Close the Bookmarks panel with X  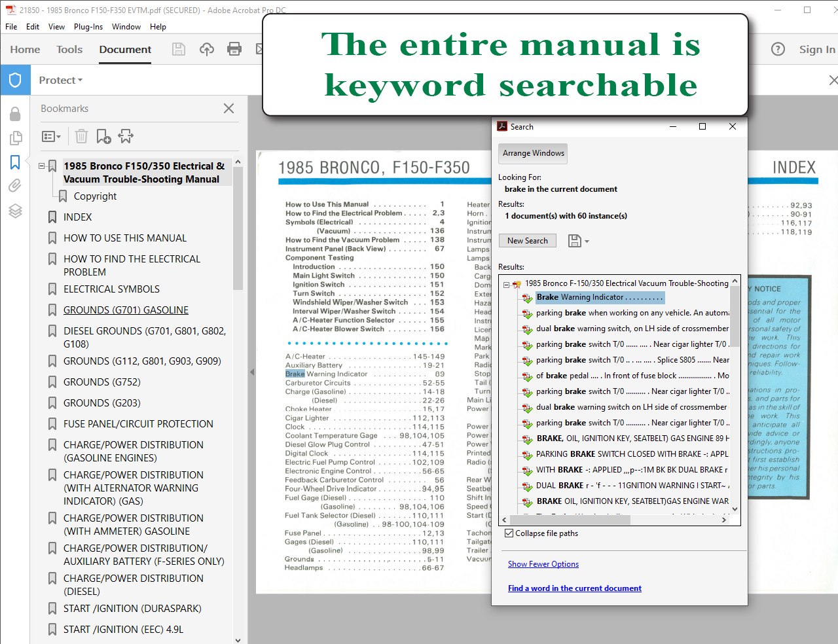pyautogui.click(x=228, y=109)
